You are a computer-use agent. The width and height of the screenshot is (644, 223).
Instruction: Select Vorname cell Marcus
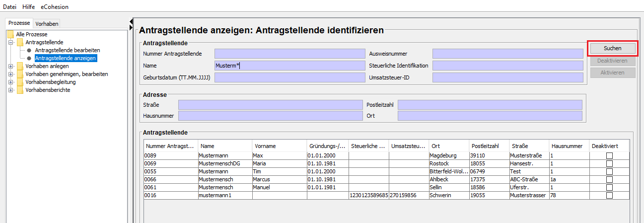coord(280,180)
